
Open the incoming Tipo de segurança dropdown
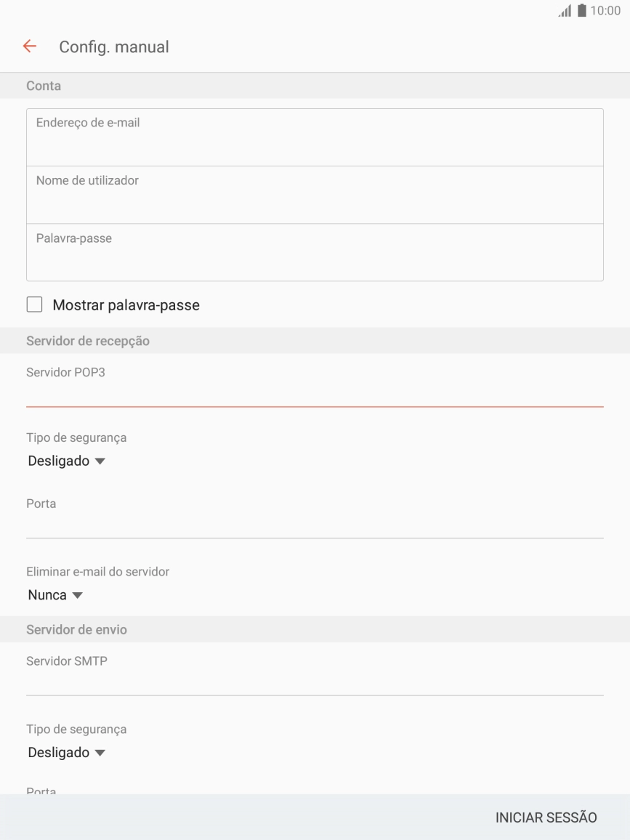[66, 461]
